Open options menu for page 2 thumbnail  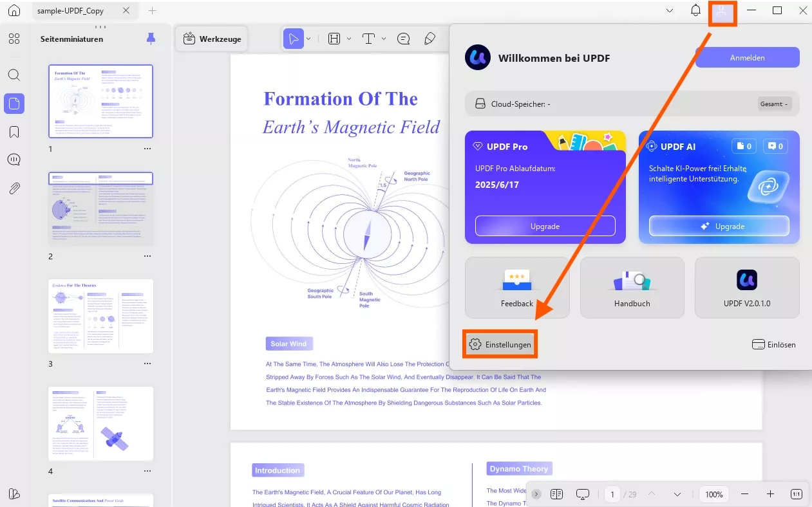pos(147,256)
